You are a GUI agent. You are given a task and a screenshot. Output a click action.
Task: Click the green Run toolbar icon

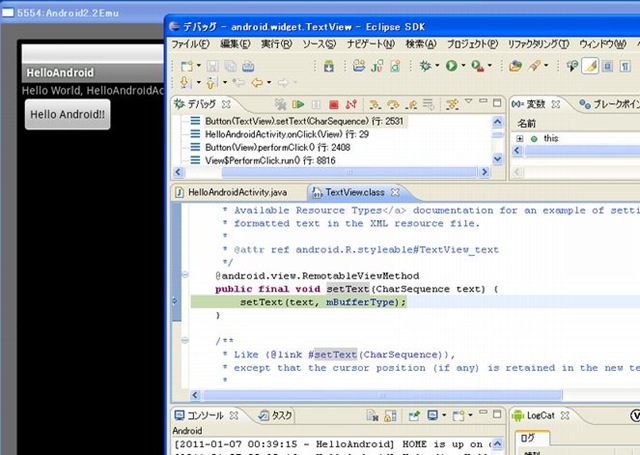[x=451, y=66]
